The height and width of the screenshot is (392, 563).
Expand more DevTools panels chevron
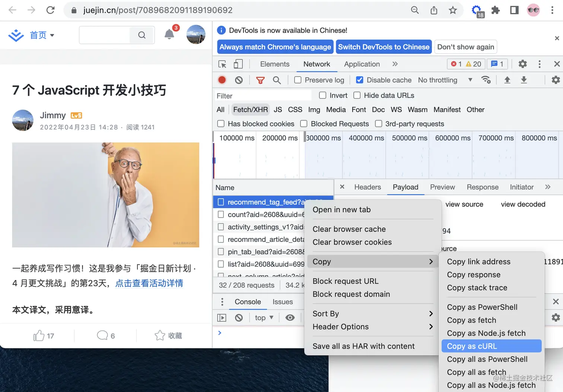point(395,64)
